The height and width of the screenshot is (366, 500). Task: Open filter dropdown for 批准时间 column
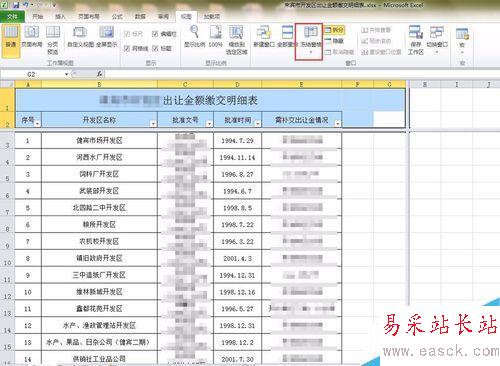(258, 124)
